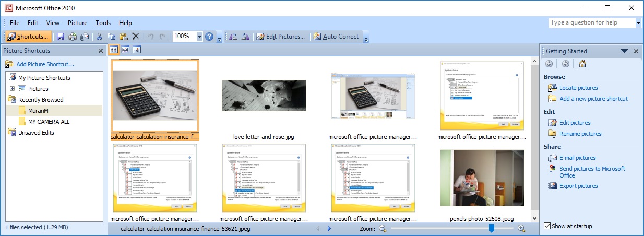Viewport: 644px width, 236px height.
Task: Click thumbnail scrollbar up arrow
Action: 534,61
